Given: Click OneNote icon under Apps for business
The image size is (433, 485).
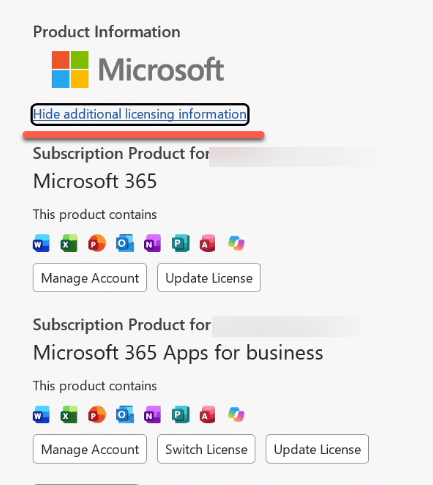Looking at the screenshot, I should click(153, 414).
